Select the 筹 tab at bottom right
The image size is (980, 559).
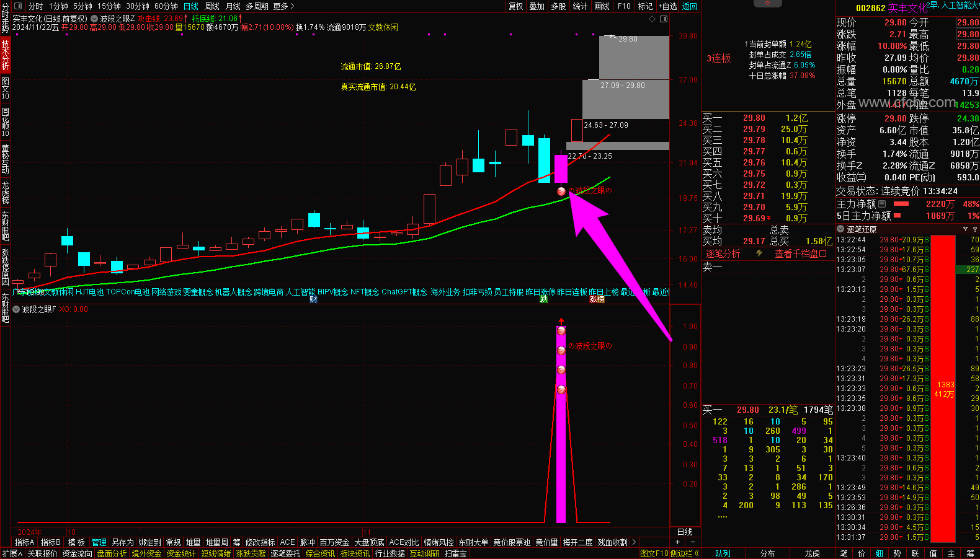tap(970, 553)
